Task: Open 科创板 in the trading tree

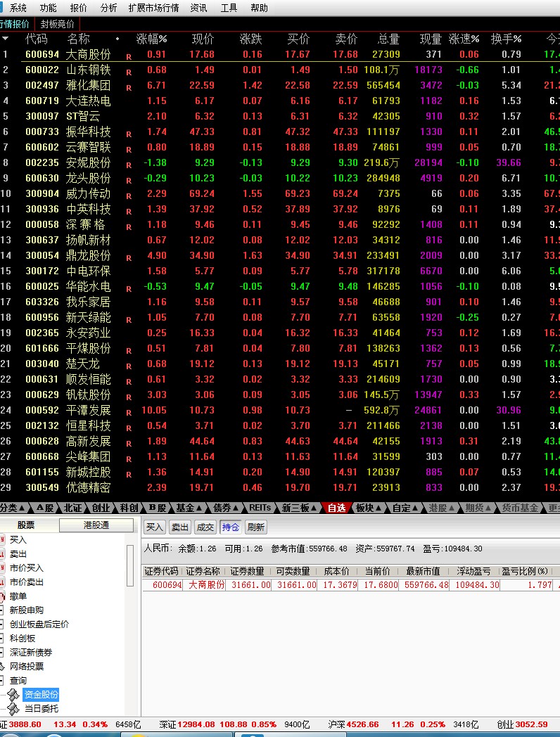Action: 22,639
